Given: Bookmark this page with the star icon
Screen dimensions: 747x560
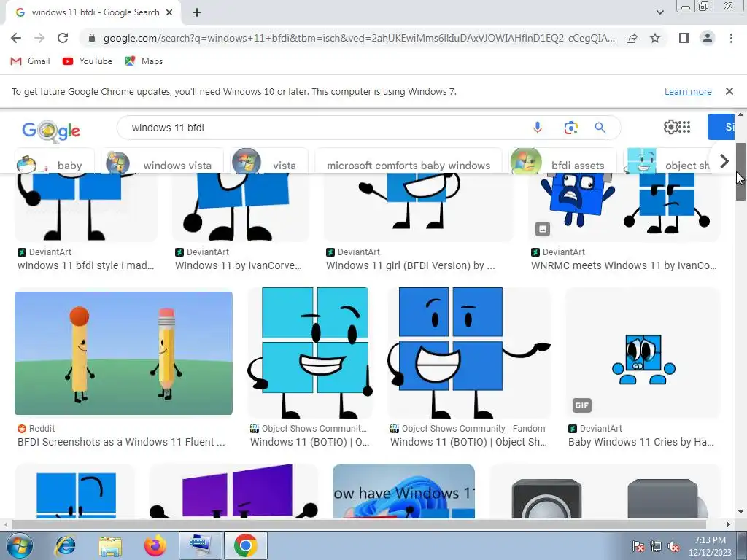Looking at the screenshot, I should (655, 38).
